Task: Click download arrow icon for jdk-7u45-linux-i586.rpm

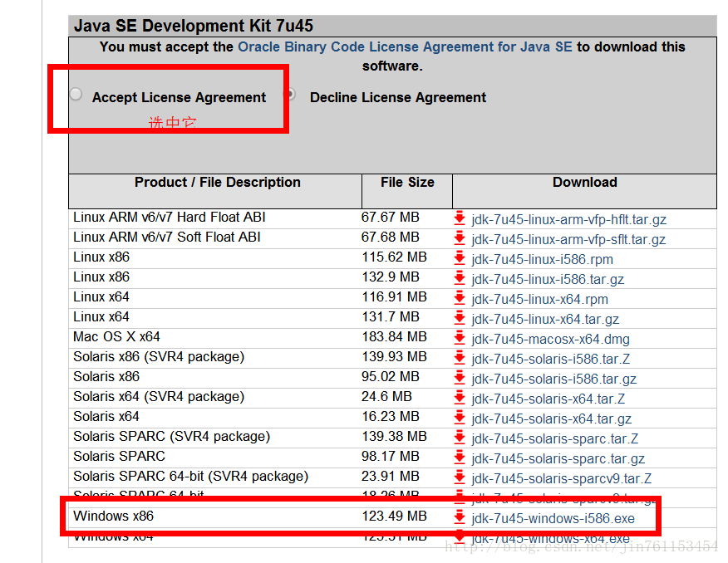Action: click(460, 258)
